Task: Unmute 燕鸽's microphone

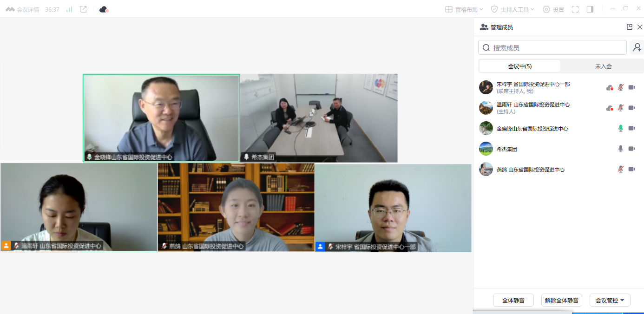Action: [620, 169]
